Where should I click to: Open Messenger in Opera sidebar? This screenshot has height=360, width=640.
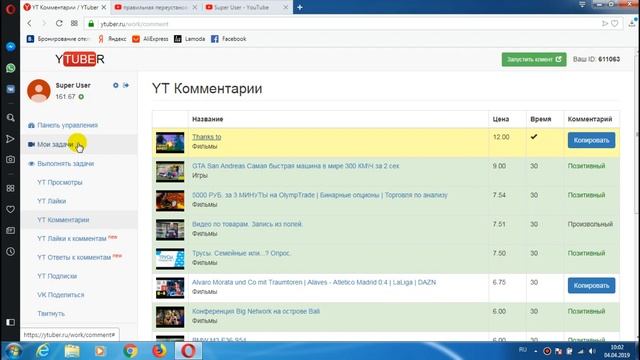11,47
